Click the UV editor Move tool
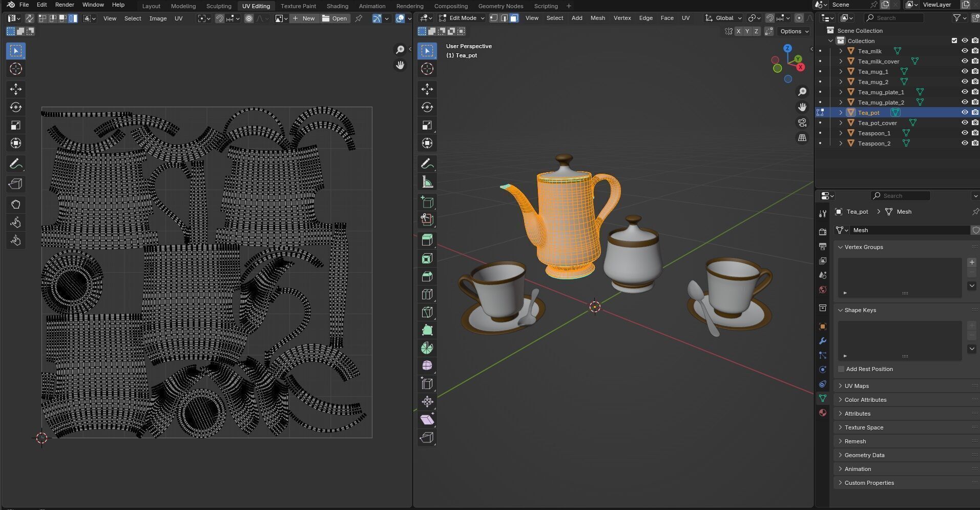 pos(16,89)
